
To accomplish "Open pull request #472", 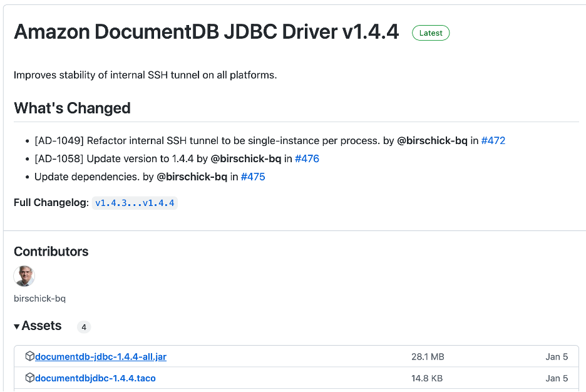I will 494,140.
